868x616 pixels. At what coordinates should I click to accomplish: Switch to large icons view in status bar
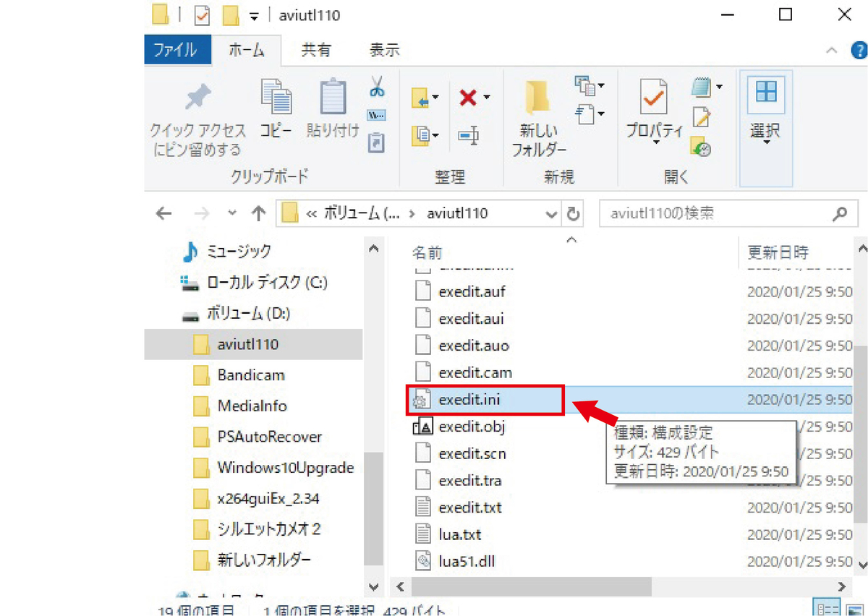856,608
